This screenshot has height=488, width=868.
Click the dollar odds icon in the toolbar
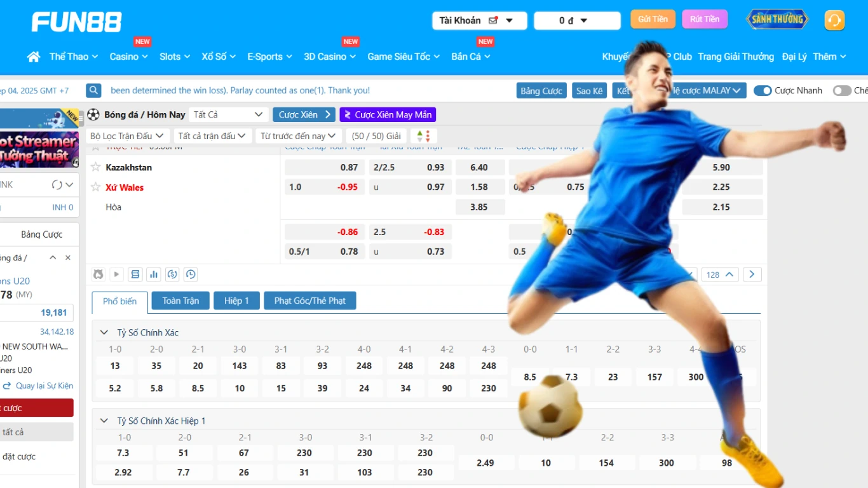tap(172, 274)
